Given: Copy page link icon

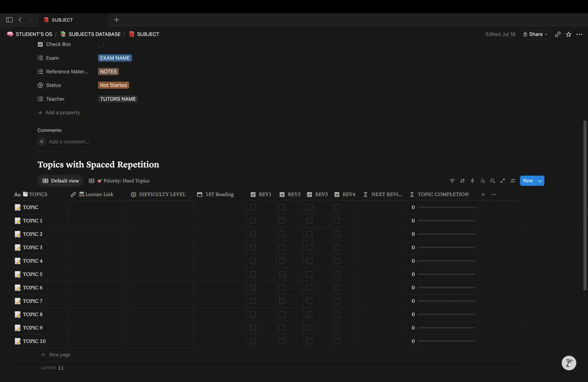Looking at the screenshot, I should point(558,34).
